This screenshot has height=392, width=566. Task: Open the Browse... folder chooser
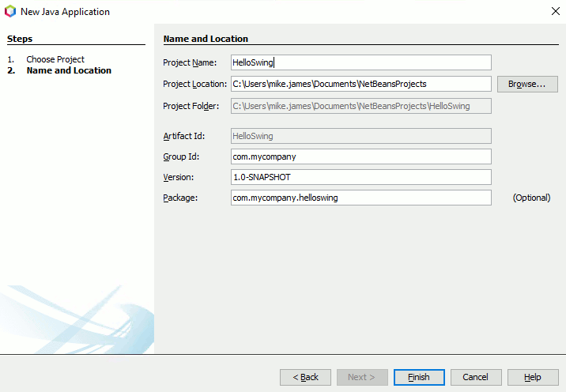tap(527, 84)
